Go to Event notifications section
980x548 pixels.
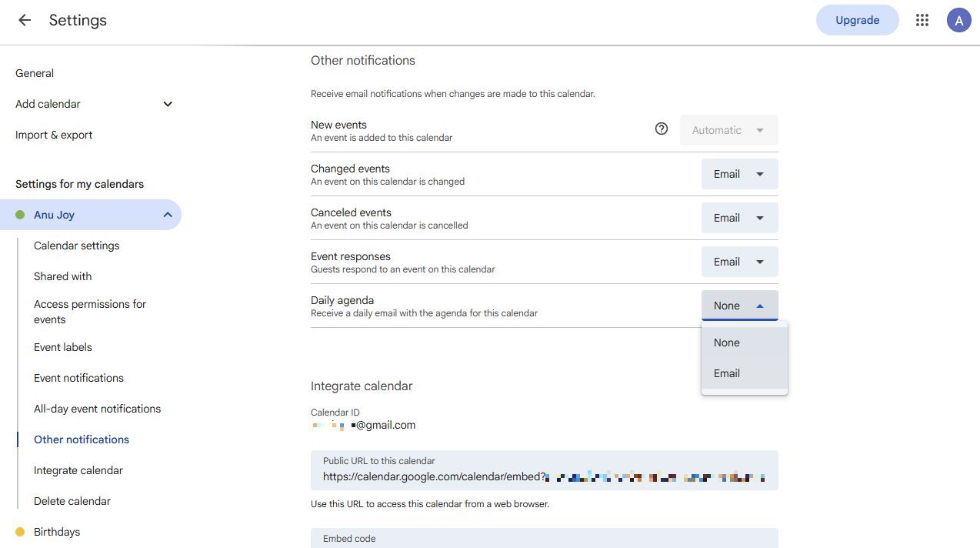point(78,378)
